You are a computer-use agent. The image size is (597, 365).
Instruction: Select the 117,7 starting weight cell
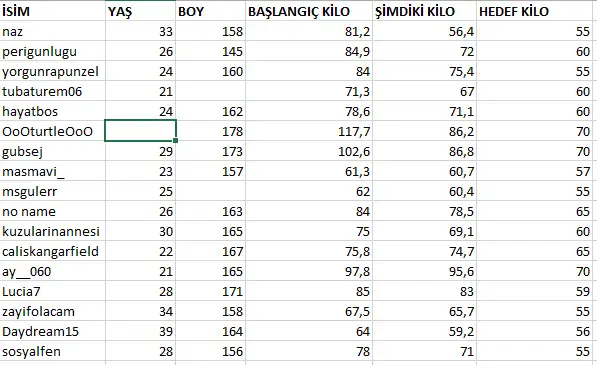coord(309,131)
